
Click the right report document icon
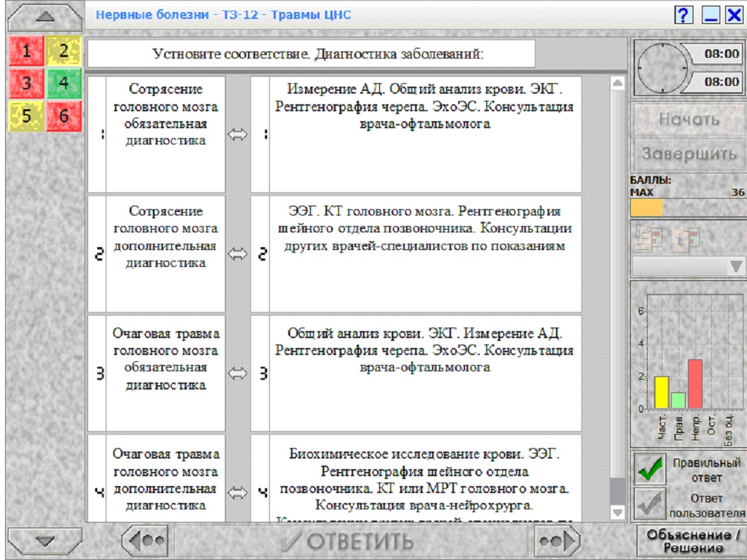pyautogui.click(x=685, y=239)
